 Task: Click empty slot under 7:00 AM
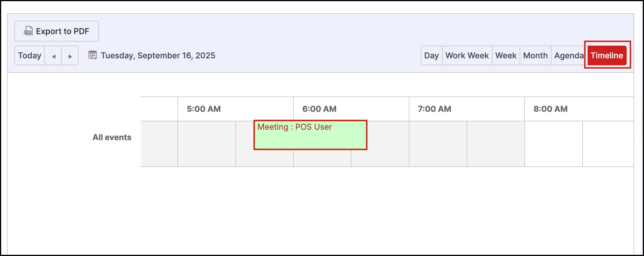click(x=438, y=144)
